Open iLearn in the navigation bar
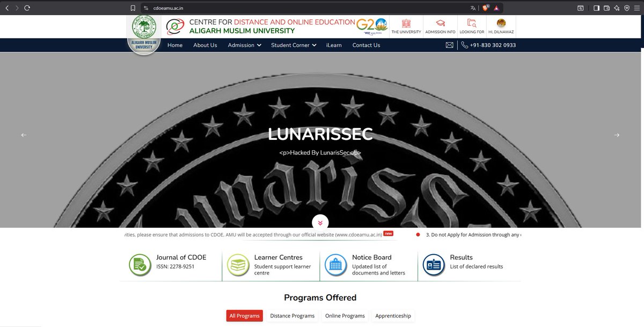 click(x=334, y=45)
